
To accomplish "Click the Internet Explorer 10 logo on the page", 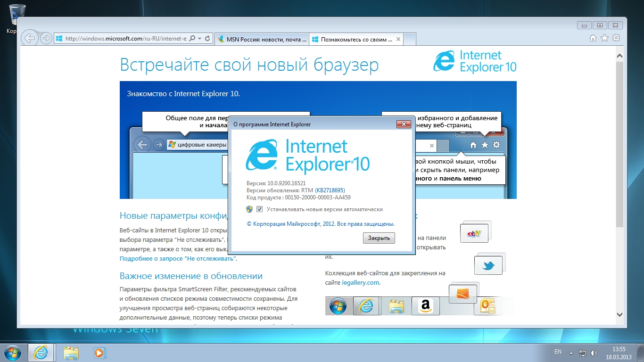I will coord(475,62).
